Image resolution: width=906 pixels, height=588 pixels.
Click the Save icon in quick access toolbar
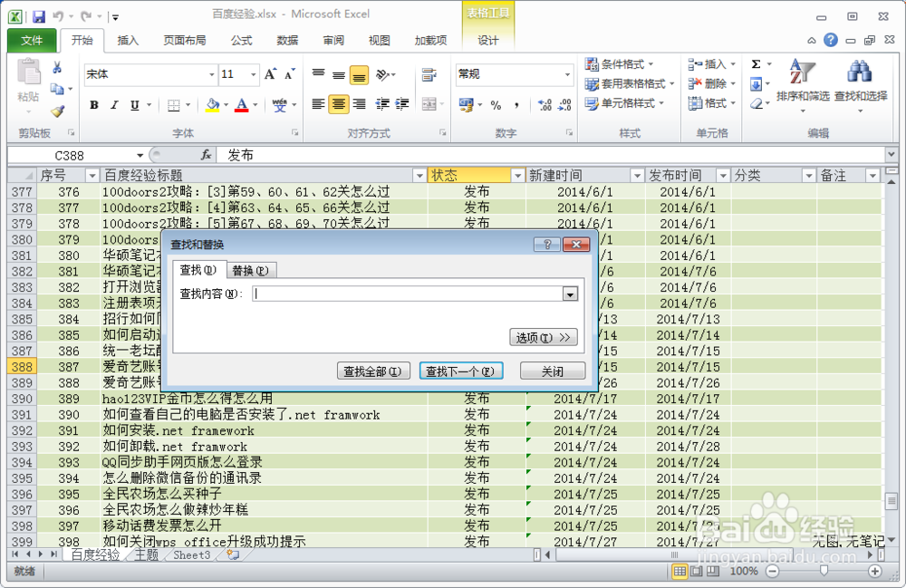pos(39,16)
